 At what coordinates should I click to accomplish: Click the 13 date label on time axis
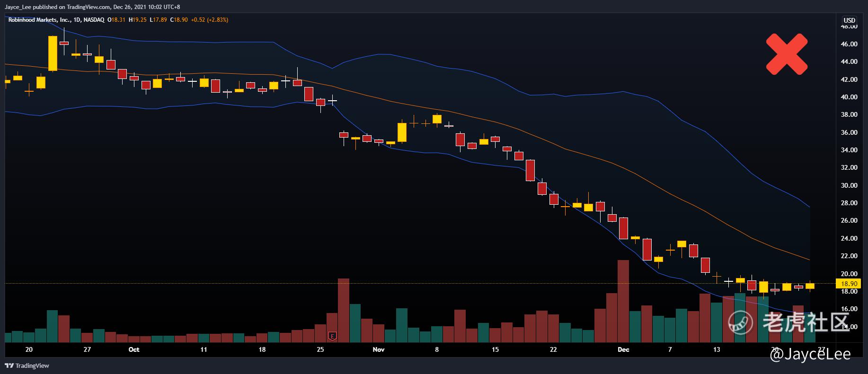[x=717, y=349]
